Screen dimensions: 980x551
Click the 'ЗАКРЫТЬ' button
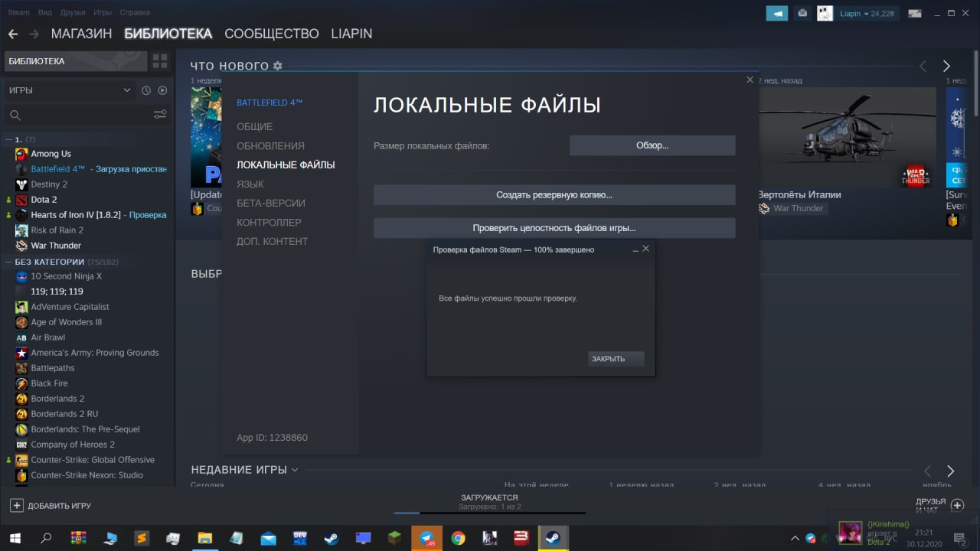pyautogui.click(x=616, y=359)
